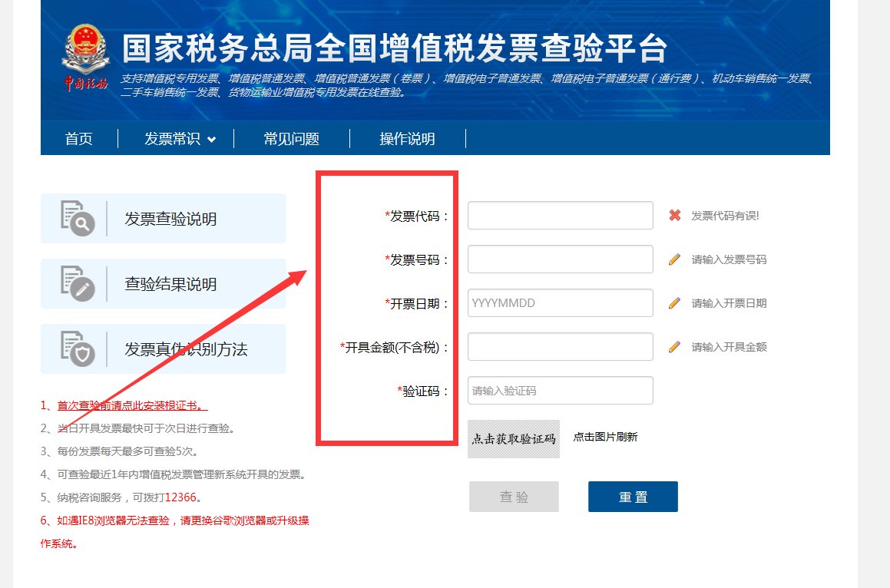Click the pencil icon next to 开票日期 field
Viewport: 890px width, 588px height.
(673, 303)
